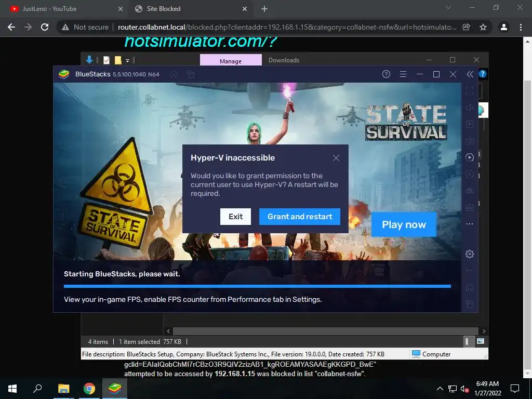Screen dimensions: 532x399
Task: Click File Explorer blue help icon
Action: point(483,74)
